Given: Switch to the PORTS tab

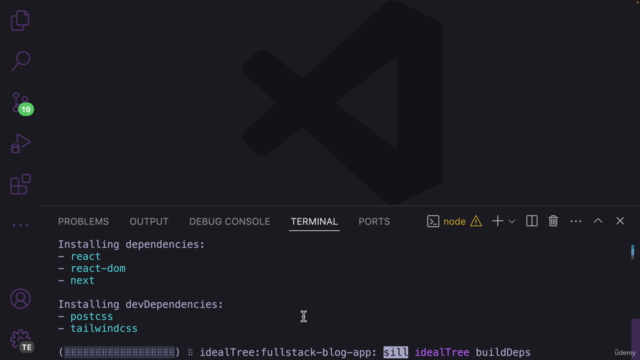Looking at the screenshot, I should pos(374,222).
